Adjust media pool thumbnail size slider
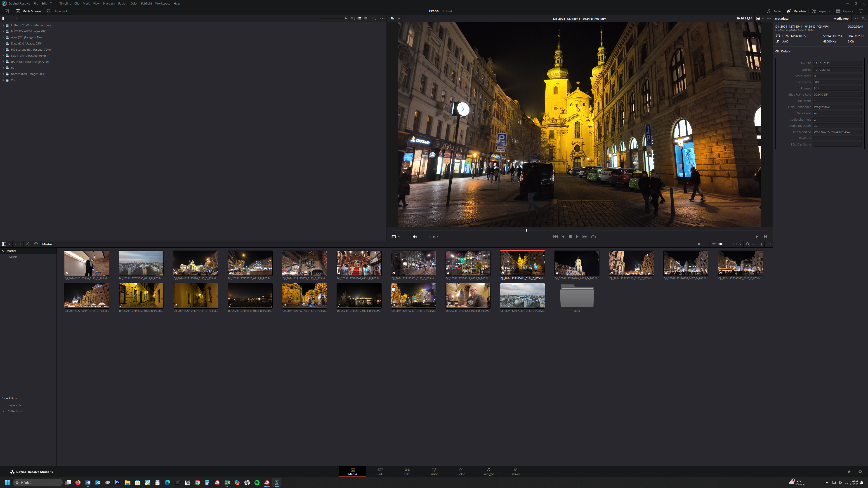Screen dimensions: 868x488 [698, 244]
